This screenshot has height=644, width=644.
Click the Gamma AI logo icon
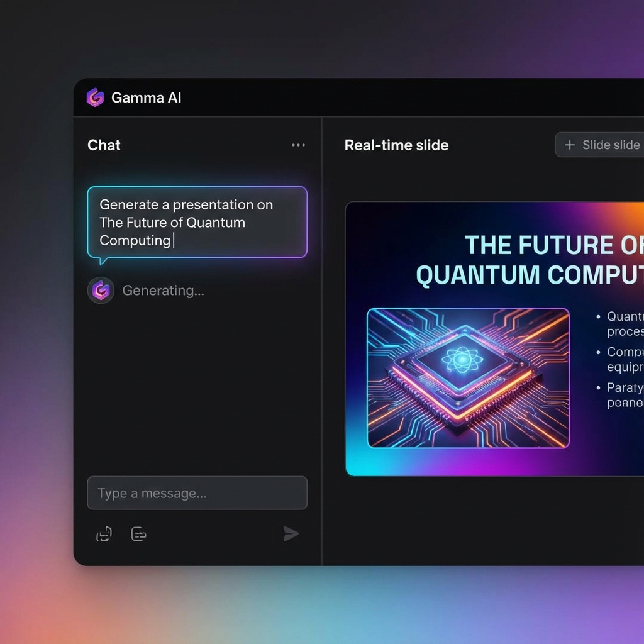tap(95, 98)
